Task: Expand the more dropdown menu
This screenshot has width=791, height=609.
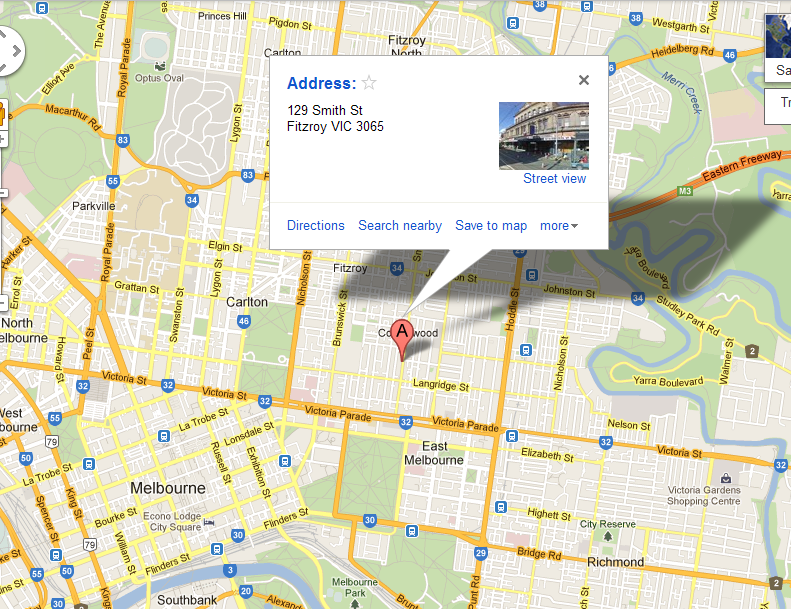Action: 559,226
